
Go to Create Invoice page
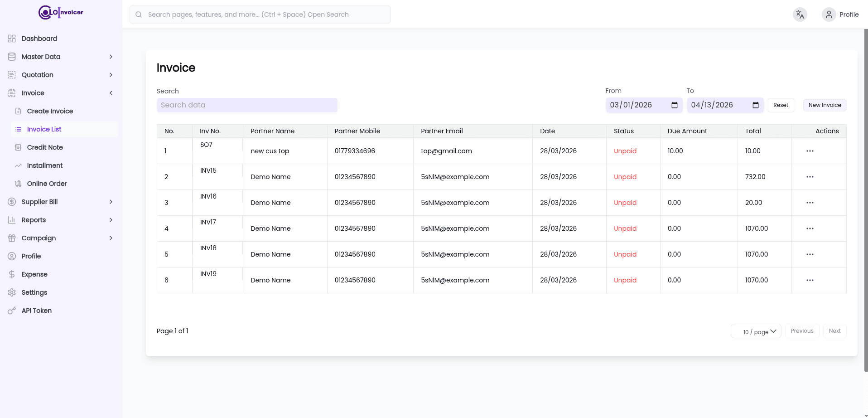[50, 111]
